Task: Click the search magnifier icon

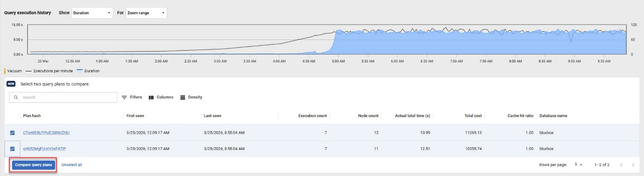Action: click(x=16, y=97)
